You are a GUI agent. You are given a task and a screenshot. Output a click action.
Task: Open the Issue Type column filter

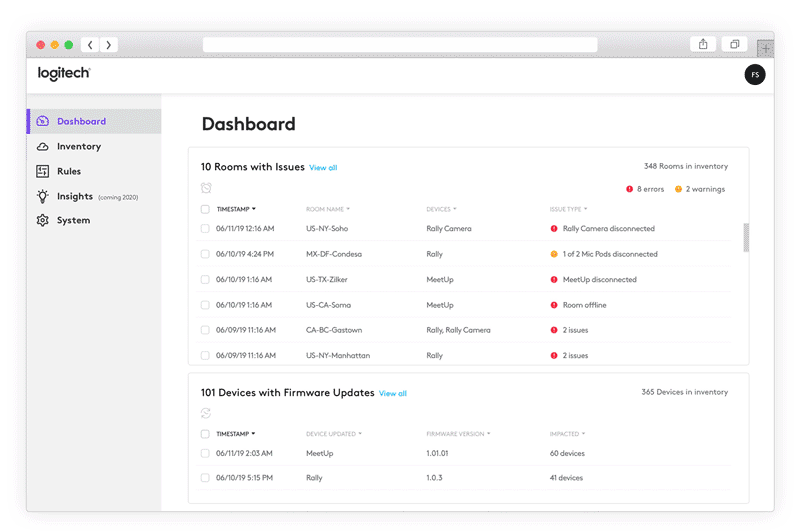point(568,209)
